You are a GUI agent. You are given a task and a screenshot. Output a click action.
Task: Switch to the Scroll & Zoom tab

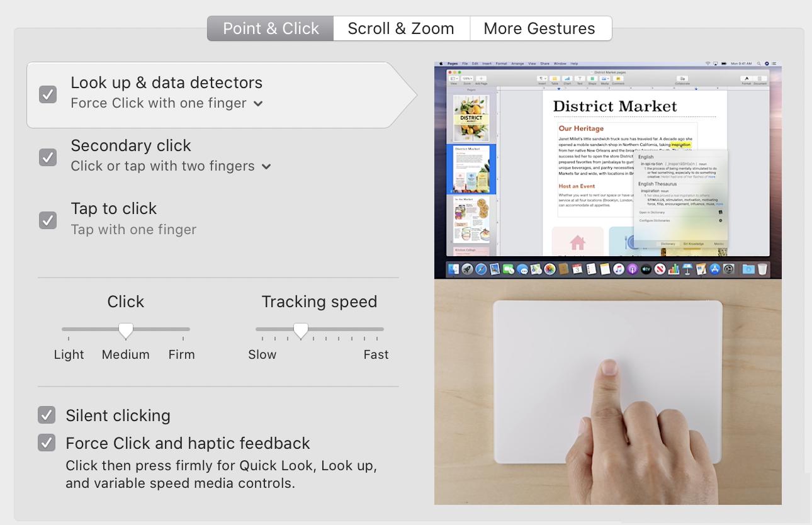[401, 28]
